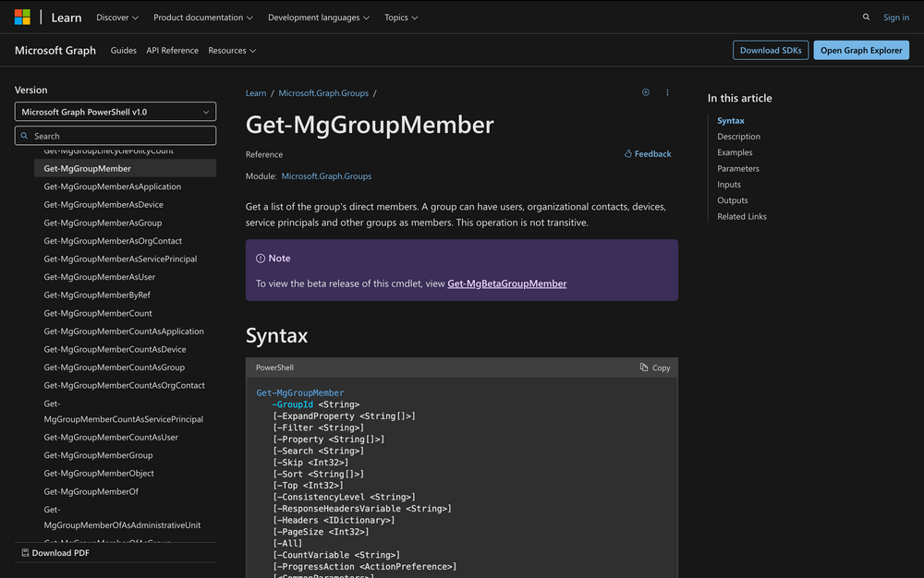Viewport: 924px width, 578px height.
Task: Open the Get-MgBetaGroupMember link
Action: (x=506, y=283)
